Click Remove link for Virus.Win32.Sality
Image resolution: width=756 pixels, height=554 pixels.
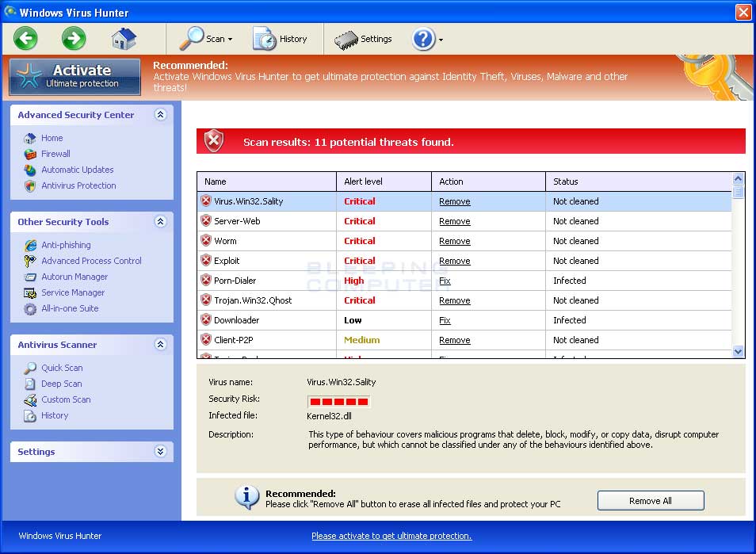tap(455, 201)
